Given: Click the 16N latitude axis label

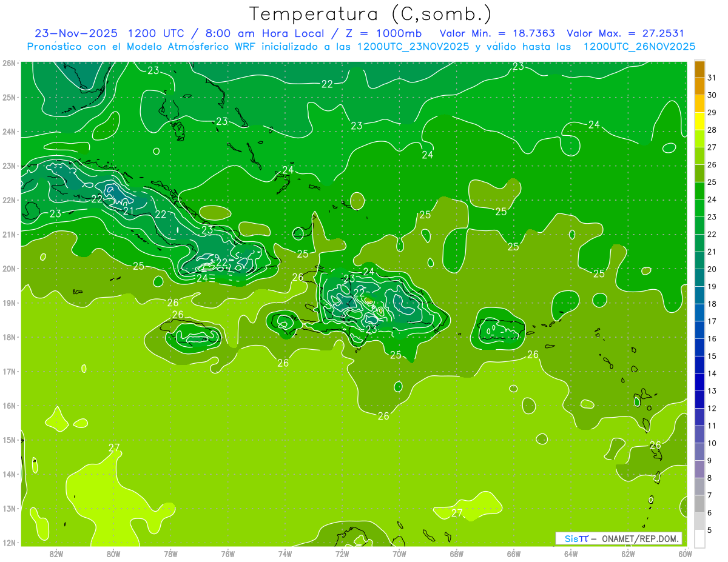Looking at the screenshot, I should click(x=9, y=406).
